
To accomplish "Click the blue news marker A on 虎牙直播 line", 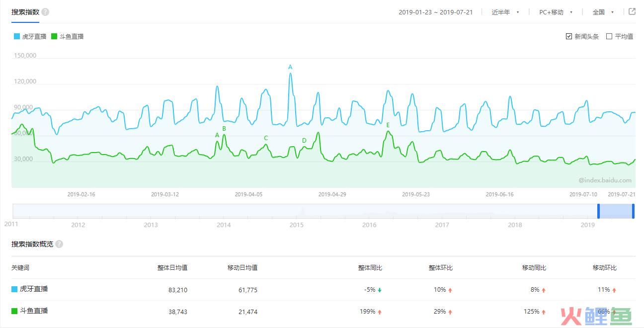I will (x=290, y=67).
